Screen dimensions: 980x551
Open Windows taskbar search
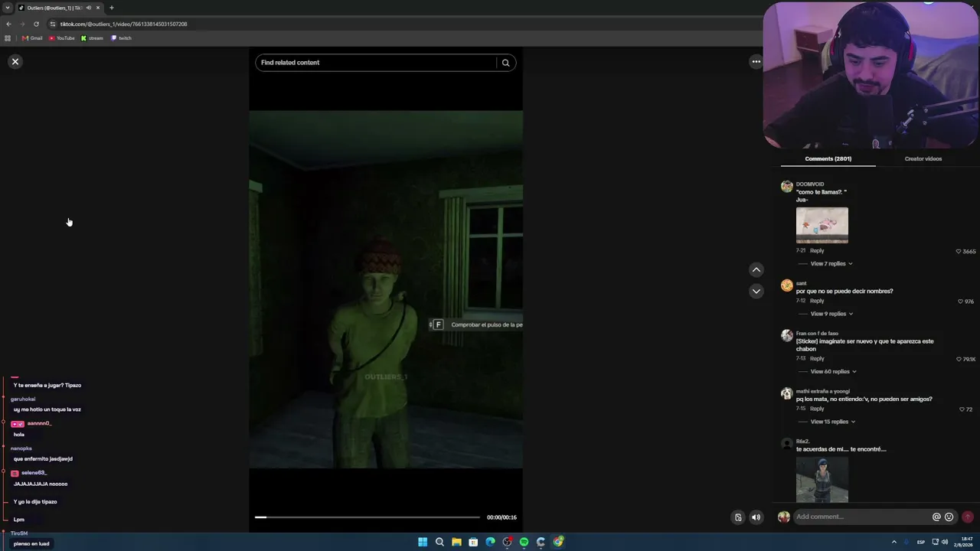(x=439, y=542)
